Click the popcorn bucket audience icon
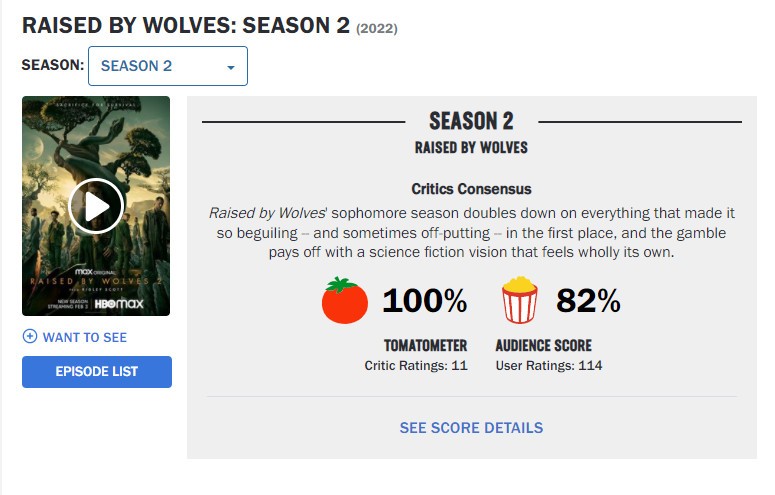 (x=519, y=301)
